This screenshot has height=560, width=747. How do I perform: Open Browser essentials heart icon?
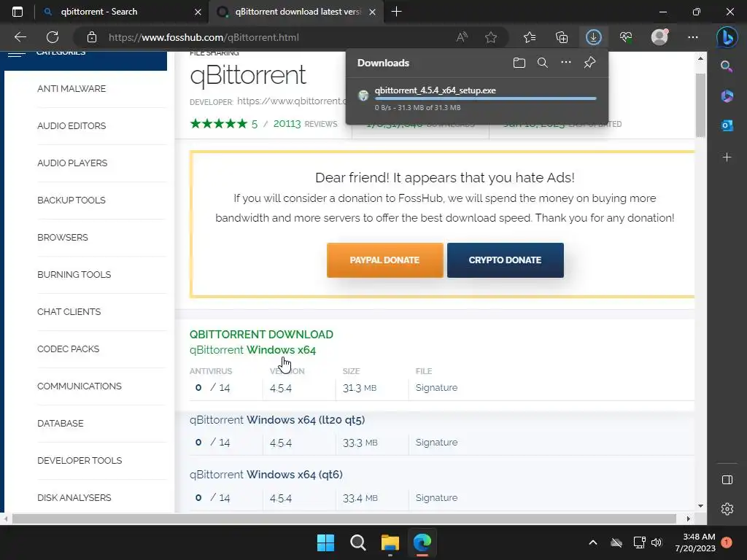pos(626,37)
